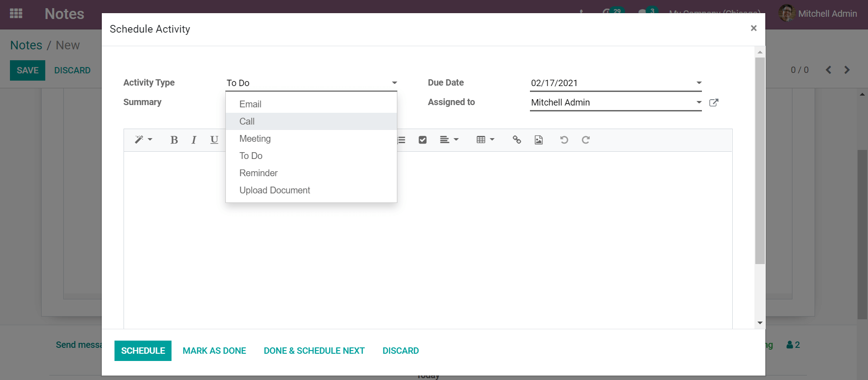
Task: Redo the last edit
Action: coord(586,140)
